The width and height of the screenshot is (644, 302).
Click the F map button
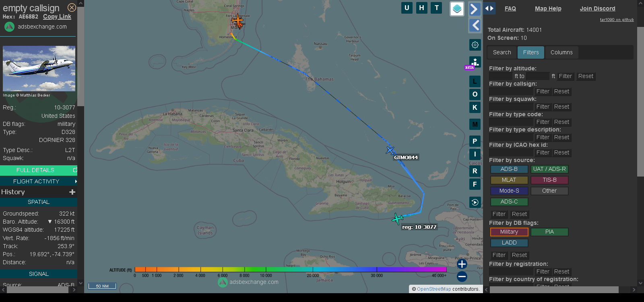[475, 184]
